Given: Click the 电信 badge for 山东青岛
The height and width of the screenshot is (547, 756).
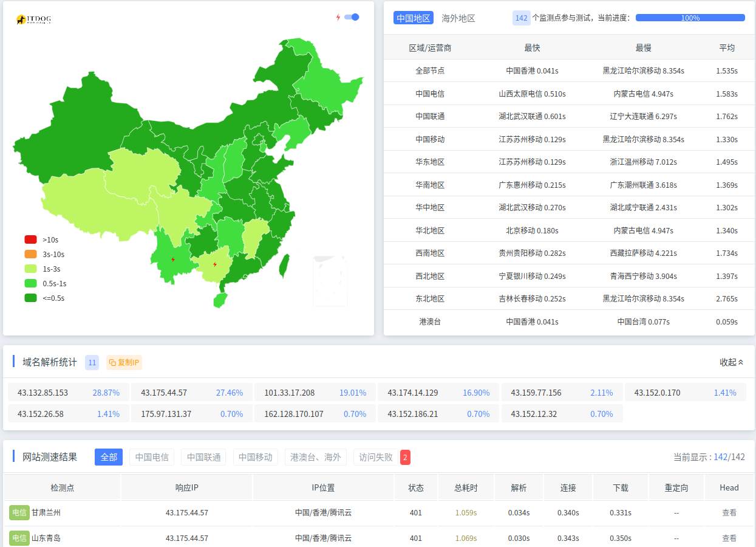Looking at the screenshot, I should (x=19, y=538).
